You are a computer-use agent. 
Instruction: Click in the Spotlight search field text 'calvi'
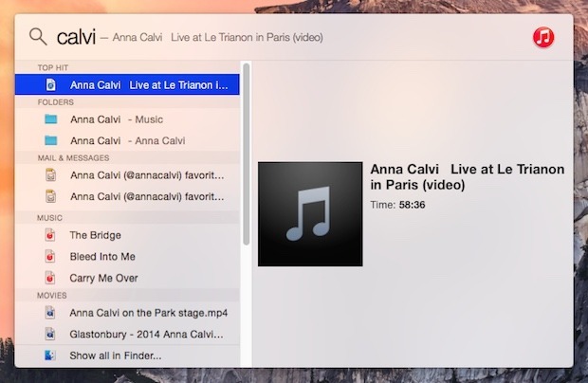pos(77,37)
